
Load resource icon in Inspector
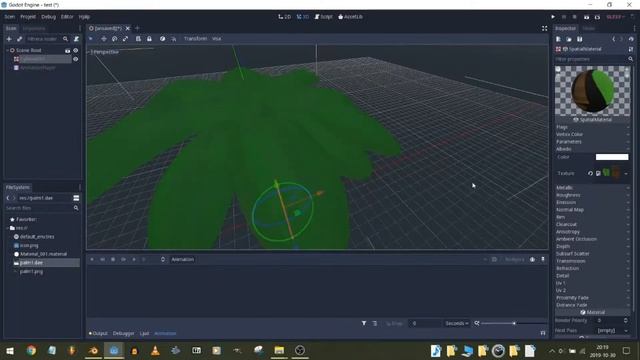coord(569,39)
